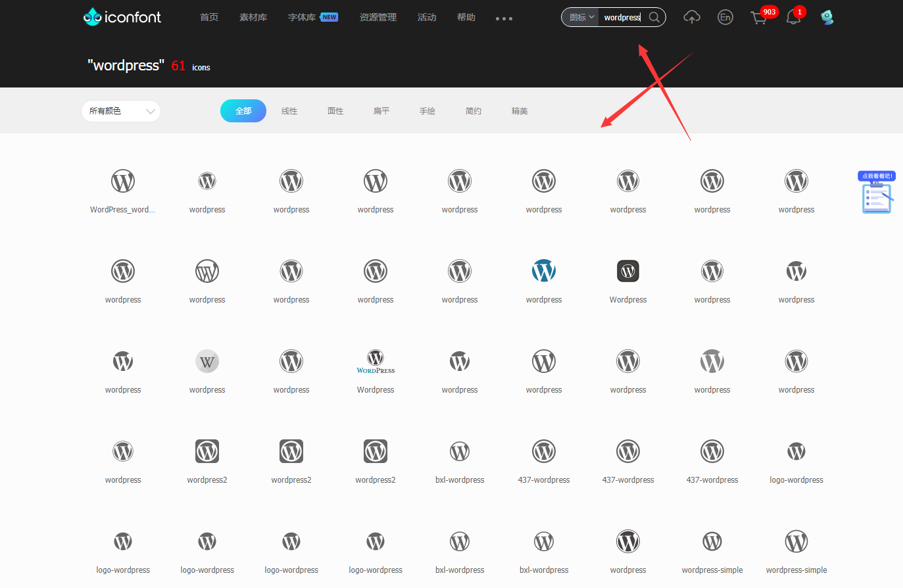The width and height of the screenshot is (903, 588).
Task: Click the red 61 result count
Action: [x=178, y=66]
